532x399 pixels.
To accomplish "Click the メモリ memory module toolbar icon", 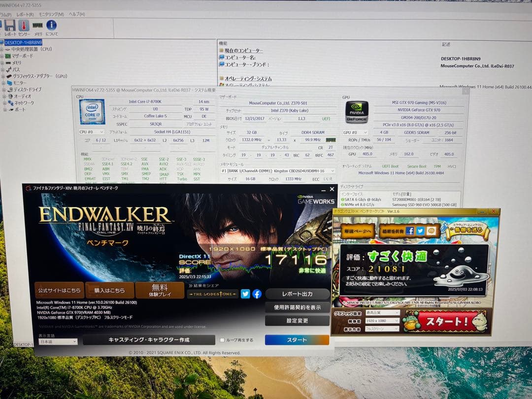I will 37,25.
